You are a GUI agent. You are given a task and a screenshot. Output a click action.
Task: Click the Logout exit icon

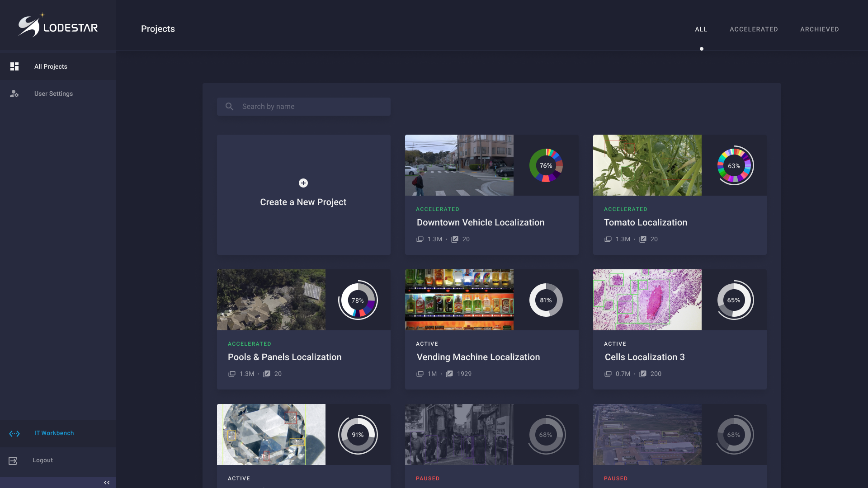click(13, 460)
